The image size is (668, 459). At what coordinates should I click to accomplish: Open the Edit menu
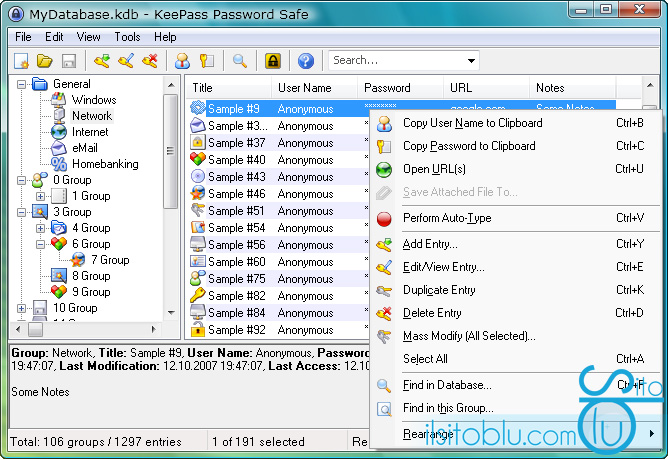coord(54,37)
